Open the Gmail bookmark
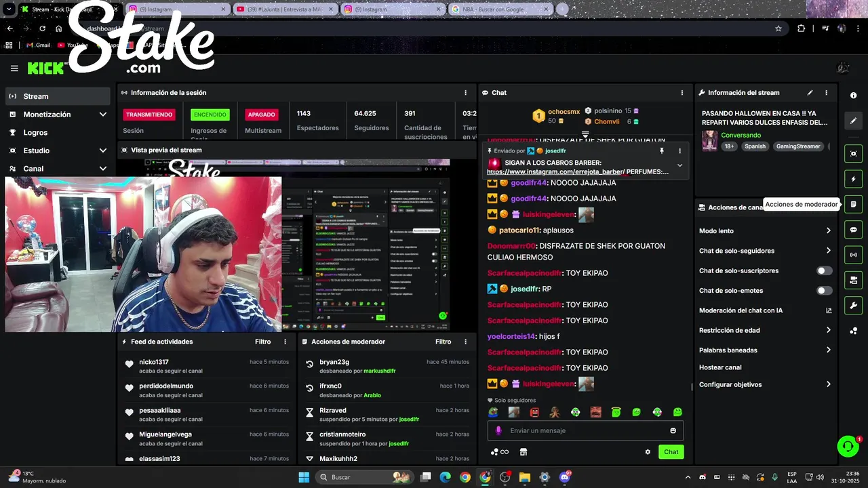868x488 pixels. 38,45
